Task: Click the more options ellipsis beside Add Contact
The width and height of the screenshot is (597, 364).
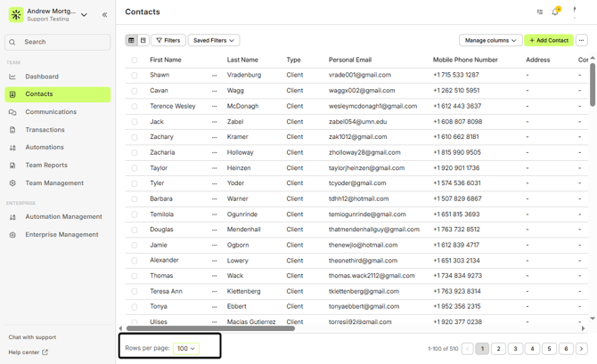Action: [581, 40]
